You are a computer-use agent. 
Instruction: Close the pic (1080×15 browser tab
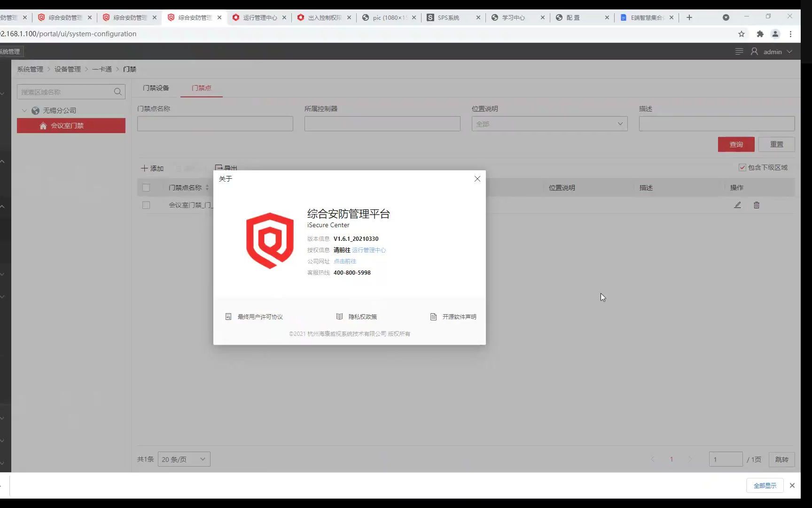tap(414, 17)
